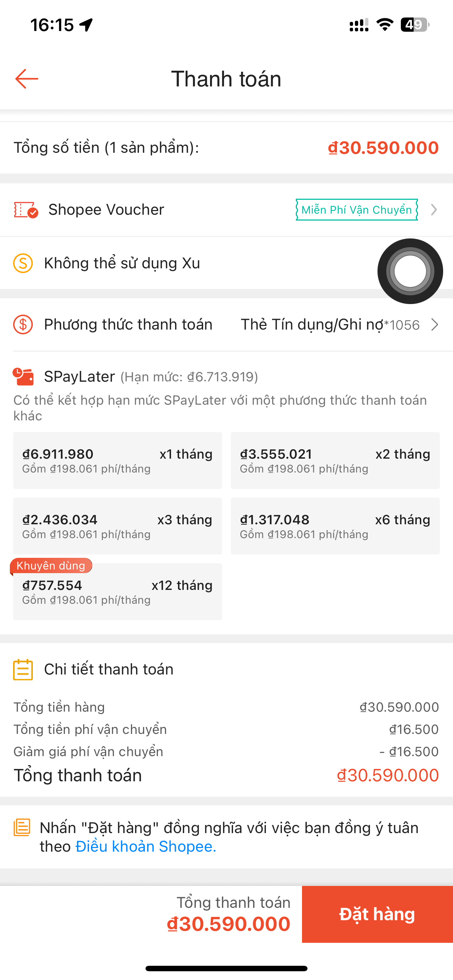Expand payment method options chevron
Image resolution: width=453 pixels, height=980 pixels.
point(434,324)
